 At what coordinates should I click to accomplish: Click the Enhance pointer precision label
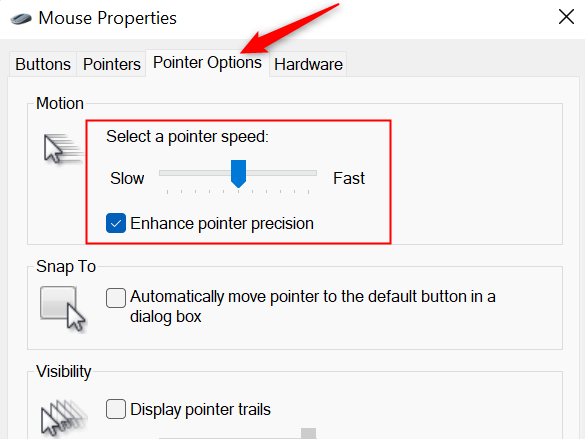coord(222,223)
